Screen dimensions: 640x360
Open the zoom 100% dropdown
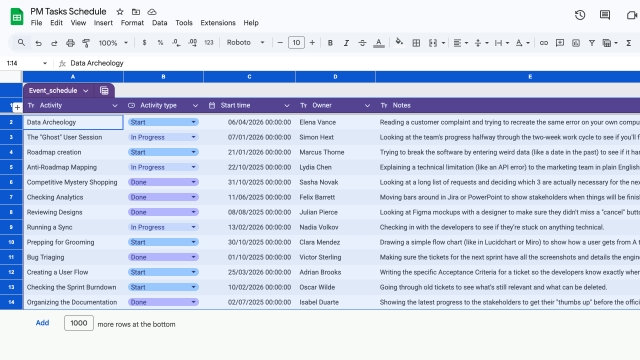click(113, 42)
